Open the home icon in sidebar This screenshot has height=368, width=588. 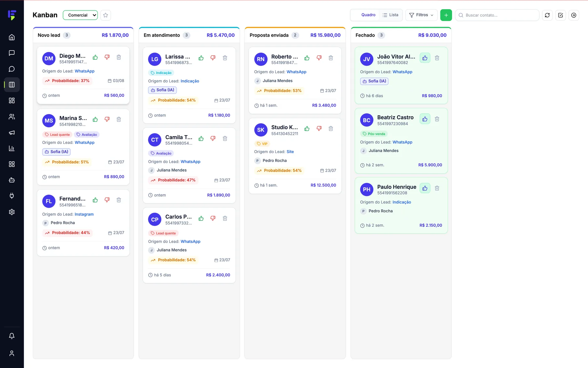(12, 37)
